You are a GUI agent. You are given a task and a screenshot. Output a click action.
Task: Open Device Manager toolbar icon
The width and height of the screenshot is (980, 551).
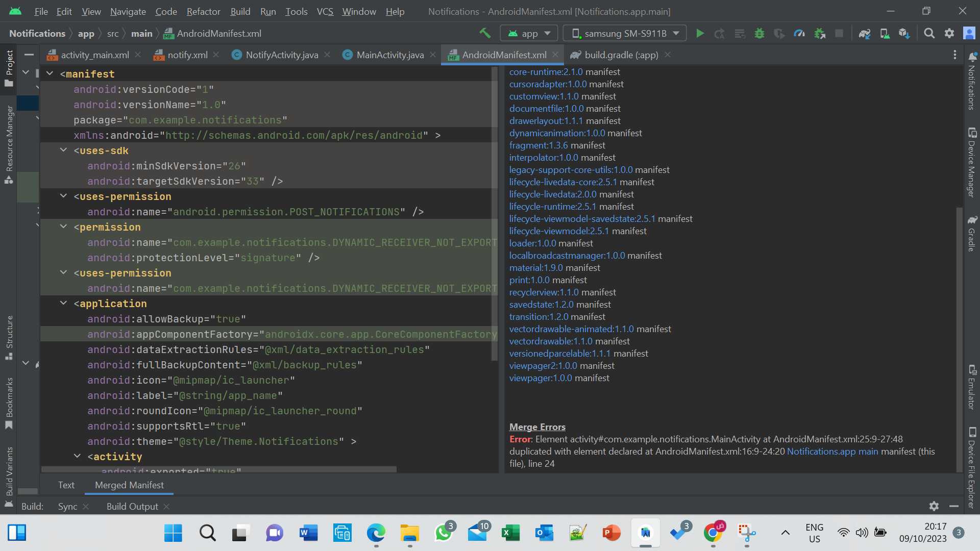[885, 33]
